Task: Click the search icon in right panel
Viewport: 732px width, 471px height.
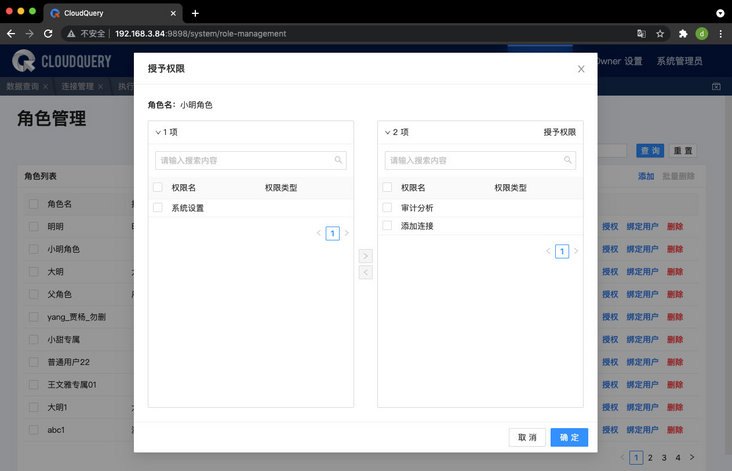Action: coord(568,160)
